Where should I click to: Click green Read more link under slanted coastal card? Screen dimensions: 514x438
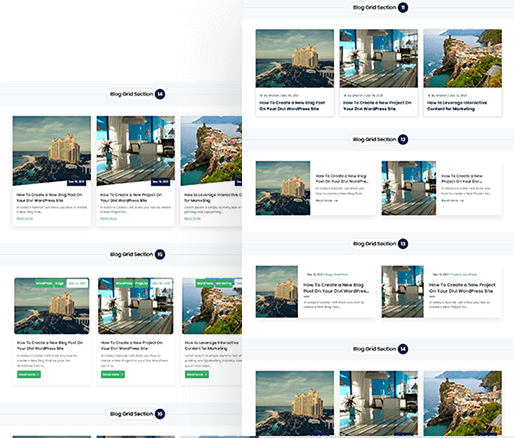coord(193,219)
